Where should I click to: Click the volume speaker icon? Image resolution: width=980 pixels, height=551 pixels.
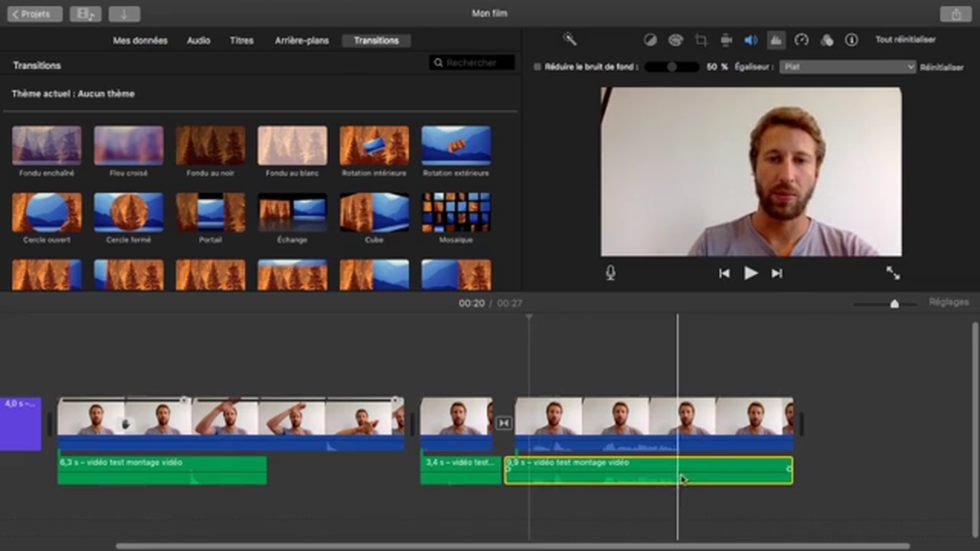coord(751,40)
